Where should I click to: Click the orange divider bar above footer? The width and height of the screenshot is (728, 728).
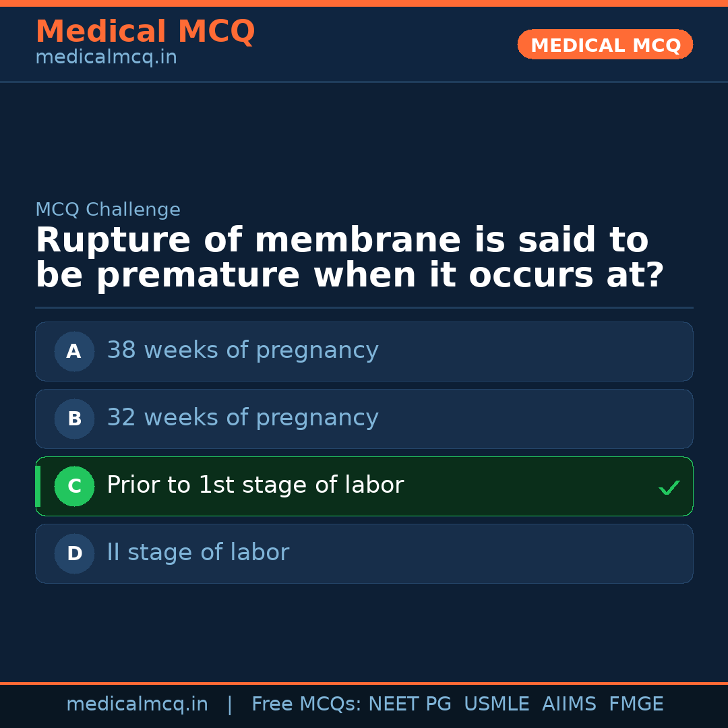364,684
